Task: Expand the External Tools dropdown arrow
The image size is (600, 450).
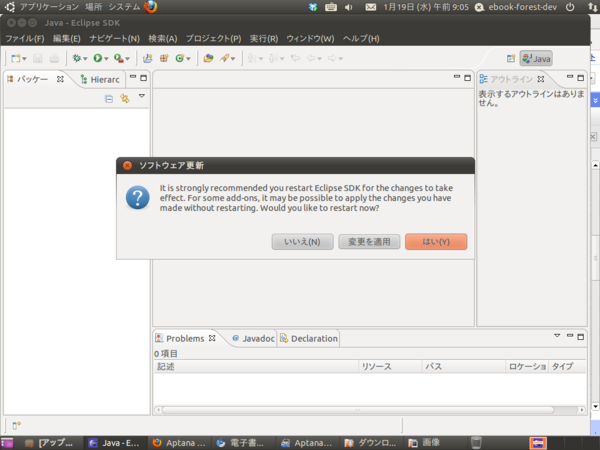Action: click(x=127, y=59)
